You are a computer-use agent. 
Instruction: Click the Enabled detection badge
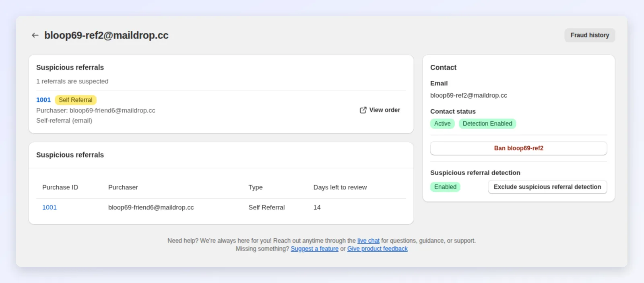445,187
